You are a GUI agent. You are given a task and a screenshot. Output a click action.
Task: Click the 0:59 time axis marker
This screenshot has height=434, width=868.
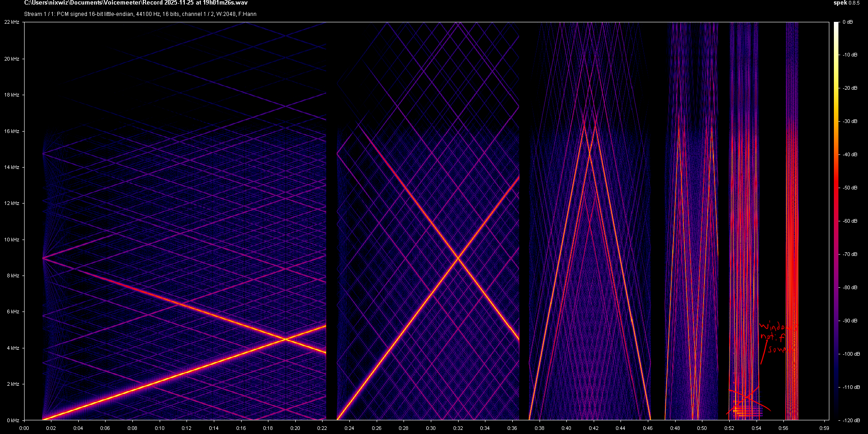click(824, 428)
